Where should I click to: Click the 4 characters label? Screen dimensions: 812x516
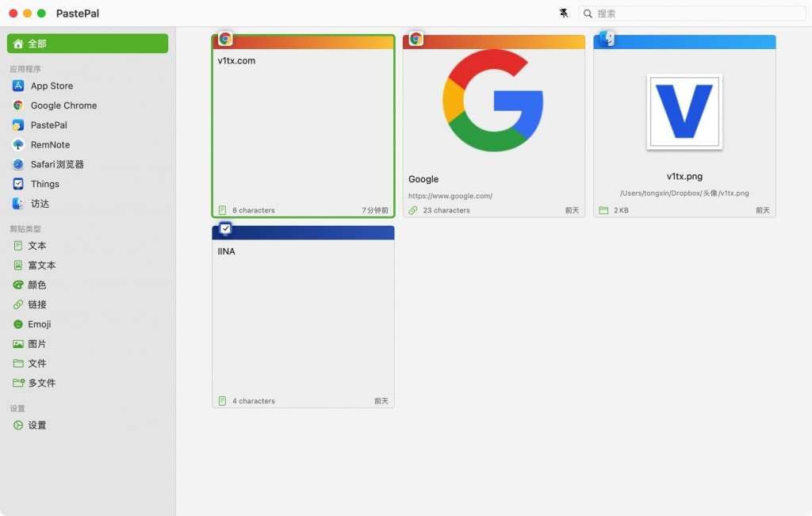(254, 401)
